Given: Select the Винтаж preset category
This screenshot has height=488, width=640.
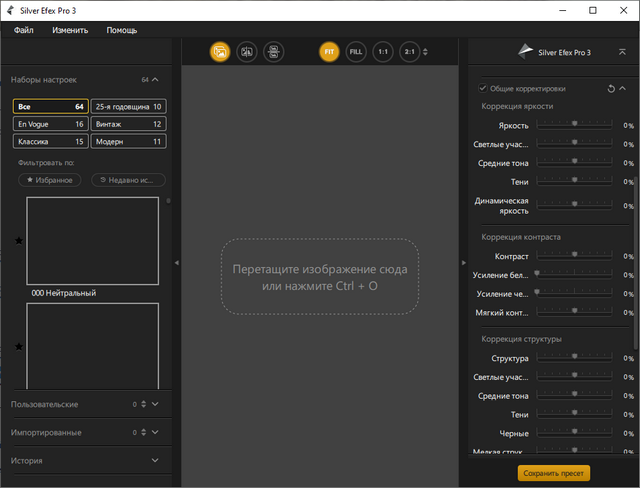Looking at the screenshot, I should 129,124.
